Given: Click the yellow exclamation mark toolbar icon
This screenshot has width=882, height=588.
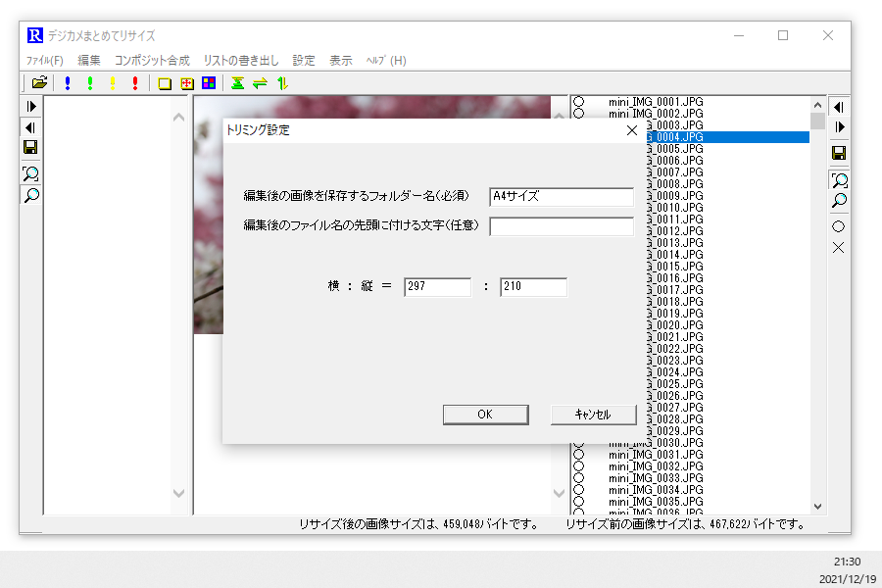Looking at the screenshot, I should tap(113, 83).
